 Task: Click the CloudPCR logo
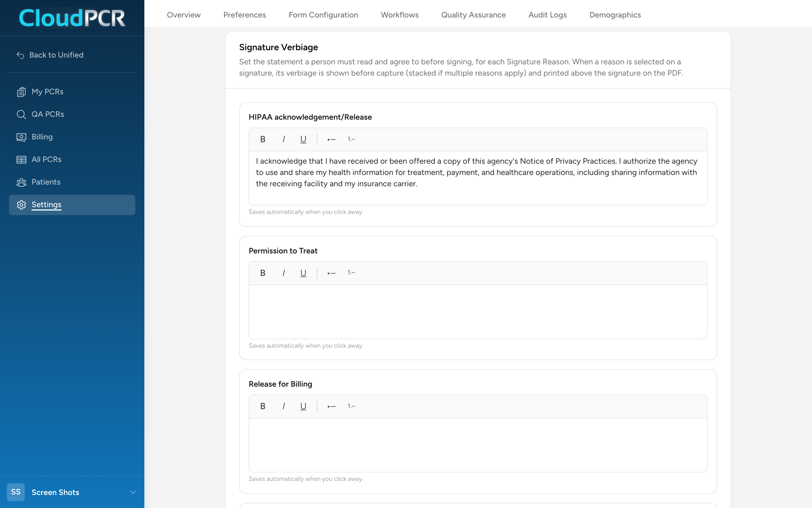tap(72, 17)
